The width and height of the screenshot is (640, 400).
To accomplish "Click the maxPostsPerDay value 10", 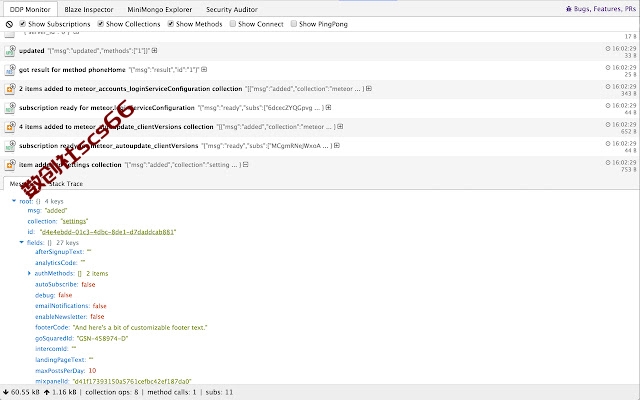I will pos(92,371).
